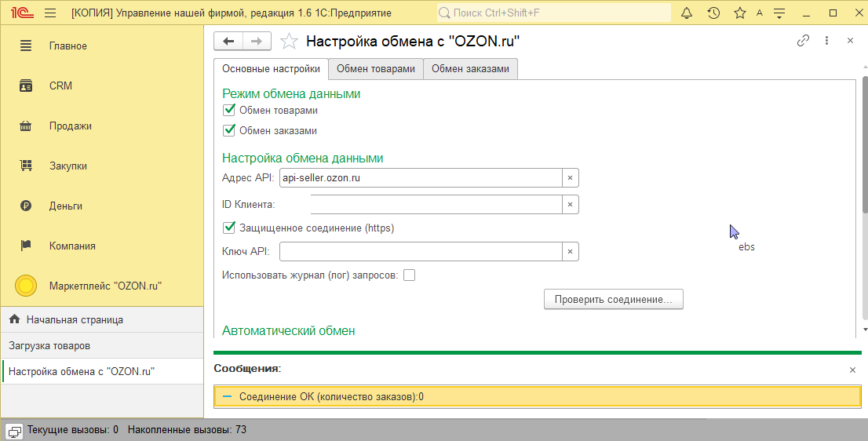
Task: Open favorites star in title bar
Action: (739, 13)
